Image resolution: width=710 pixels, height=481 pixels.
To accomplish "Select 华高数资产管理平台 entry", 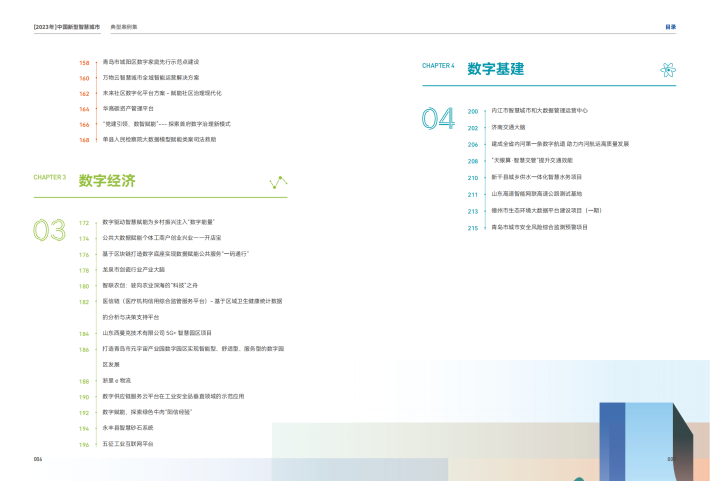I will (x=128, y=108).
